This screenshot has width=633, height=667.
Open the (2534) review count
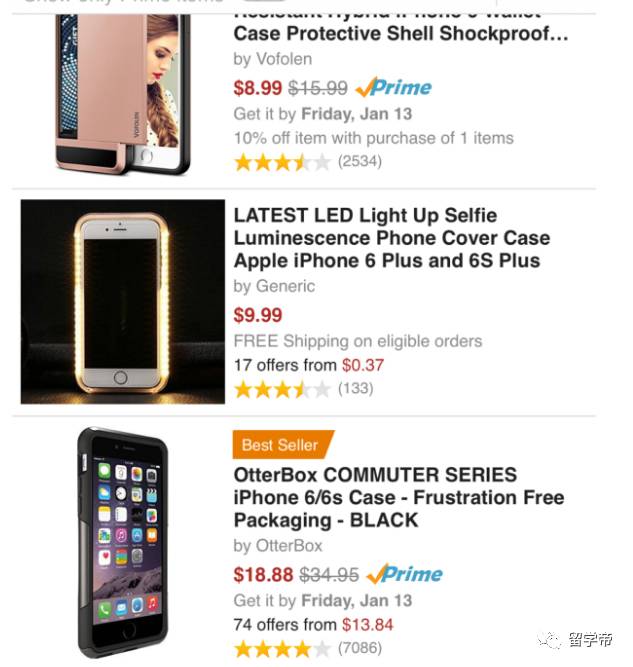[x=360, y=161]
